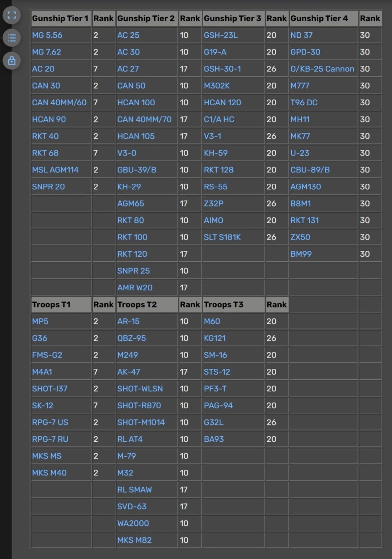The image size is (392, 559).
Task: Open the SHOT-M1014 link
Action: (x=141, y=423)
